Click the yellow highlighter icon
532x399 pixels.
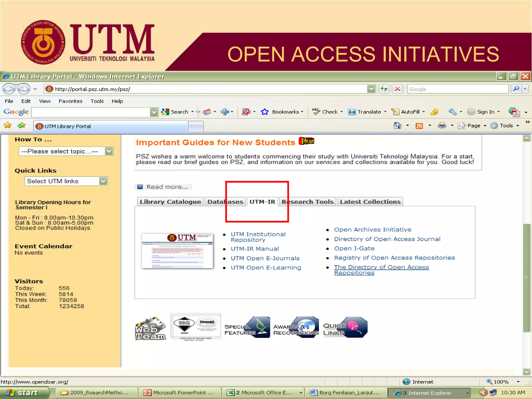(x=434, y=112)
